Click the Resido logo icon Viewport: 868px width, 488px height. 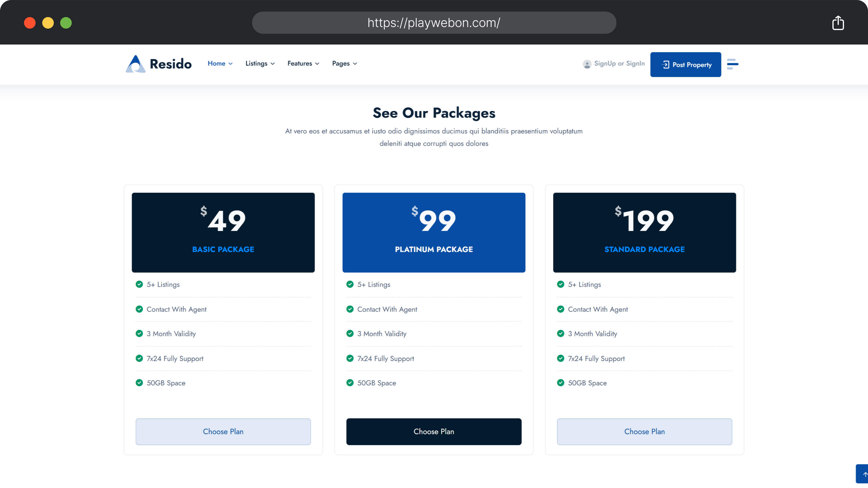(x=135, y=64)
